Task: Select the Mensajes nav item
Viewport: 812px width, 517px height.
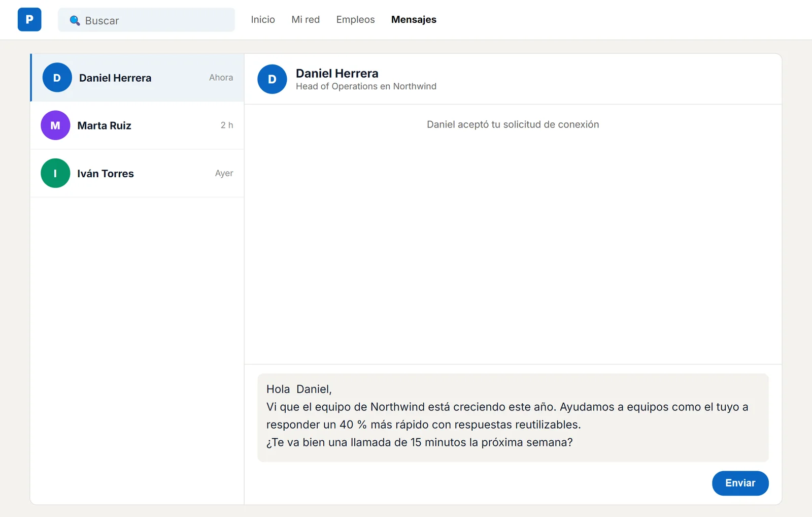Action: (414, 20)
